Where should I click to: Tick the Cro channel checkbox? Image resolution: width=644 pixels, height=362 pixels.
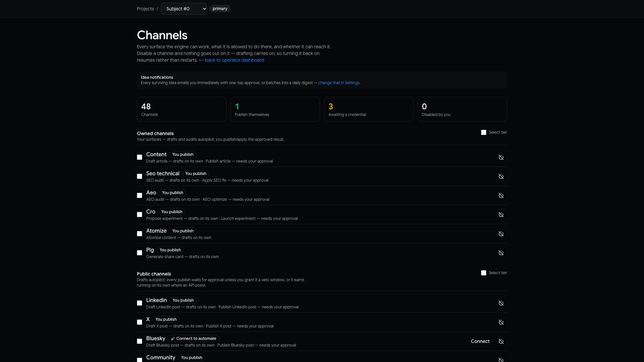pyautogui.click(x=140, y=215)
